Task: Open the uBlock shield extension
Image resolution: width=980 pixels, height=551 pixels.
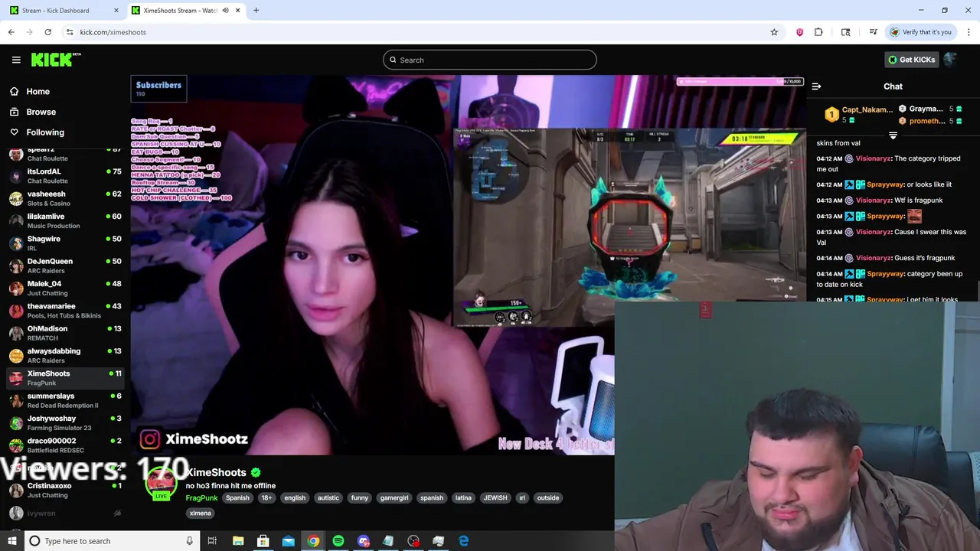Action: (x=799, y=32)
